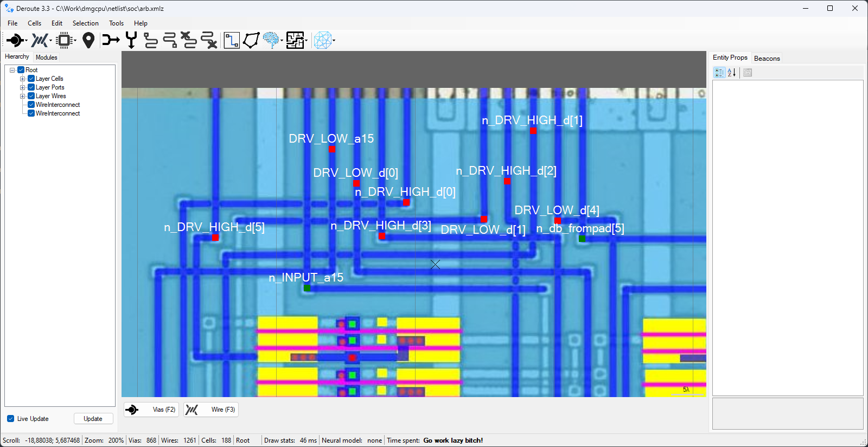Image resolution: width=868 pixels, height=447 pixels.
Task: Open the Tools menu
Action: point(116,23)
